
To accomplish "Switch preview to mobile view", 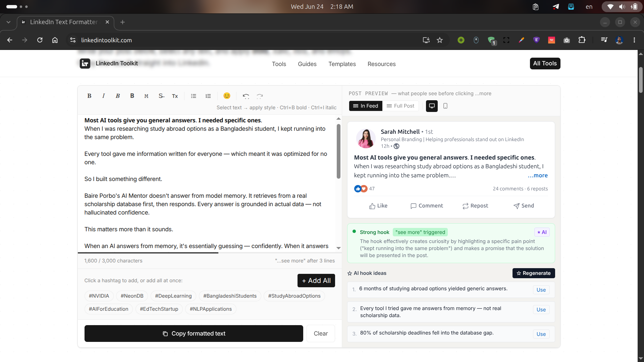I will click(x=445, y=106).
